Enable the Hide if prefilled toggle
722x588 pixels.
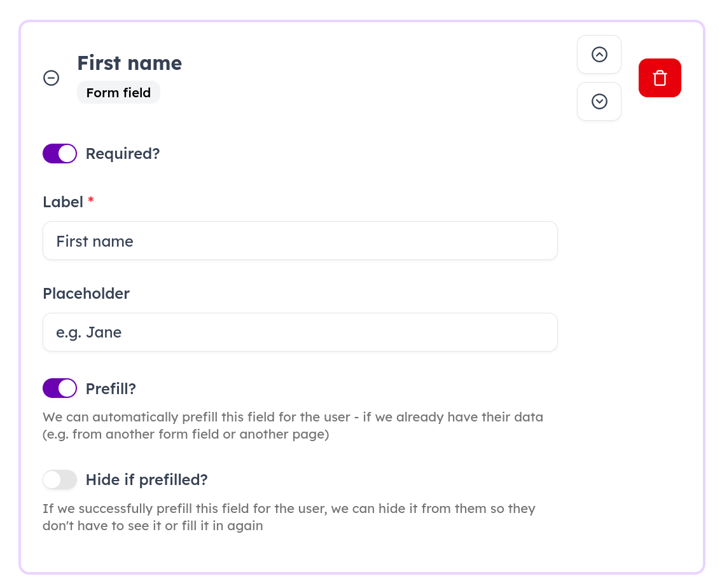(x=60, y=480)
